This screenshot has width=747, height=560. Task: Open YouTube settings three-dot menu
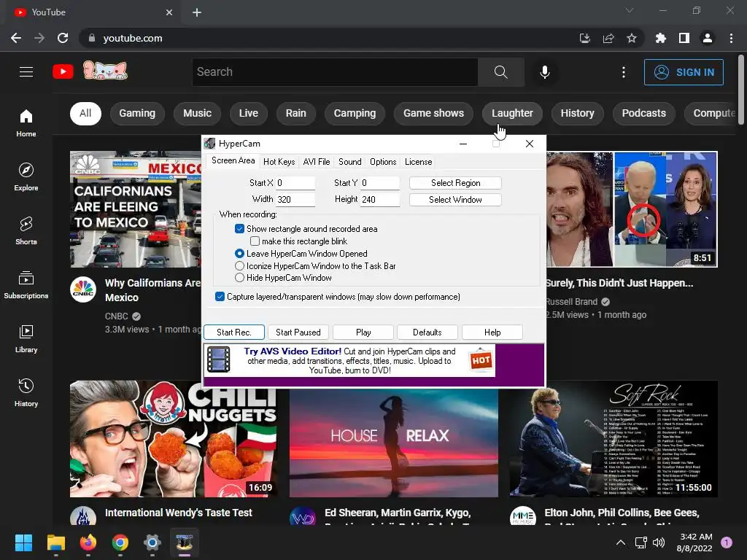(624, 72)
